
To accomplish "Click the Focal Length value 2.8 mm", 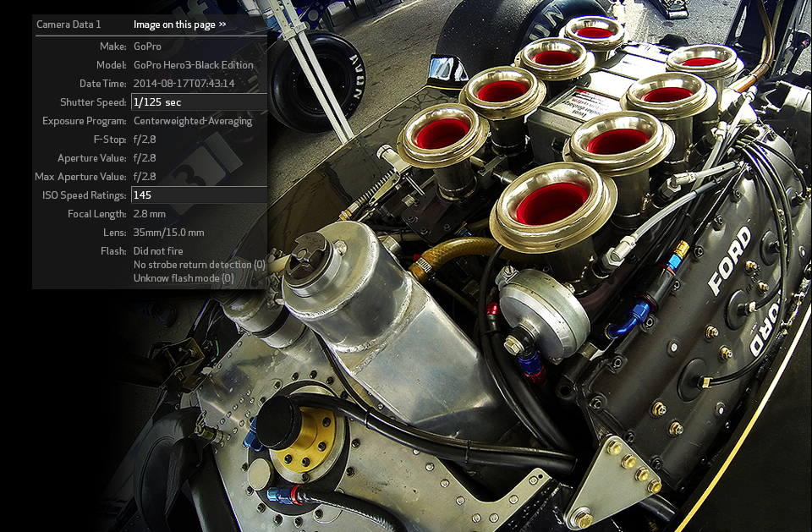I will [150, 214].
